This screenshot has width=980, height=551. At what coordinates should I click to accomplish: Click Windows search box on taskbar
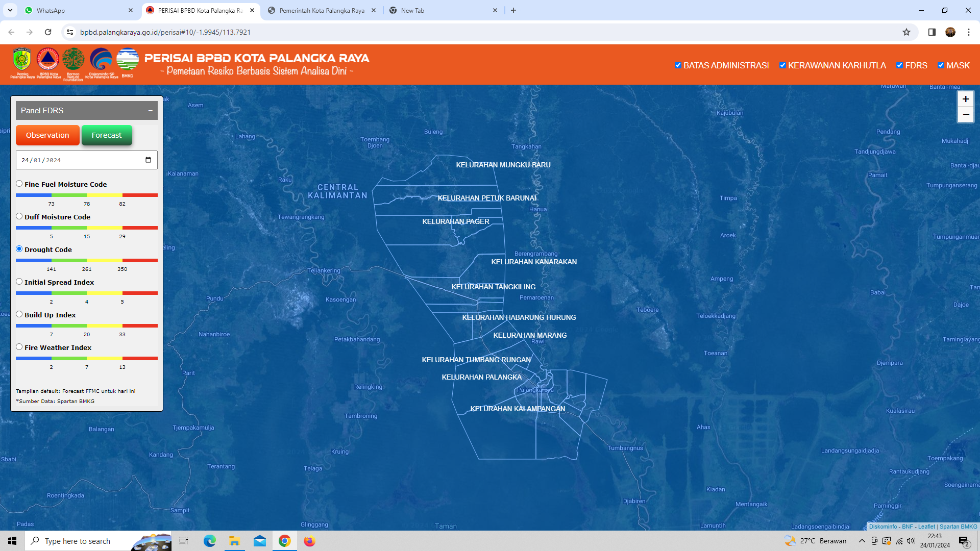click(98, 541)
